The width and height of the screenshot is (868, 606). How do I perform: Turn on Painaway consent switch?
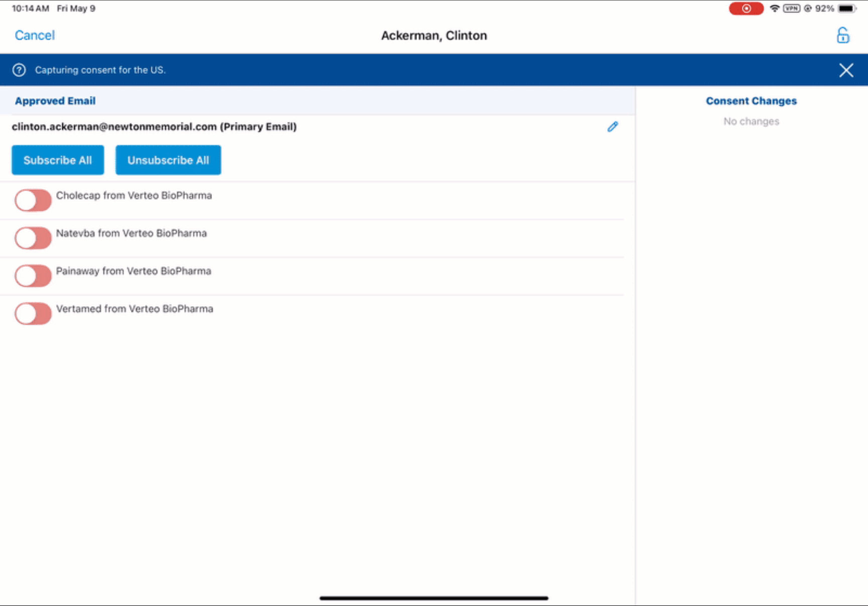tap(33, 276)
